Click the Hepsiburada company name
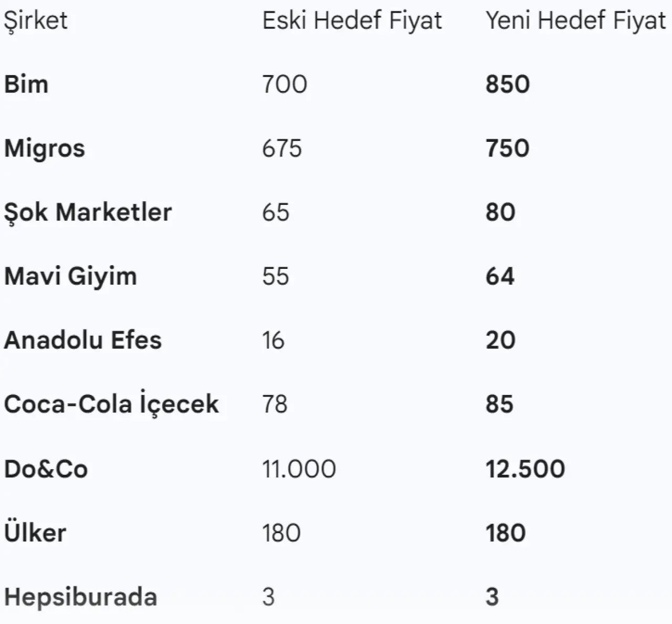This screenshot has width=672, height=624. coord(81,597)
